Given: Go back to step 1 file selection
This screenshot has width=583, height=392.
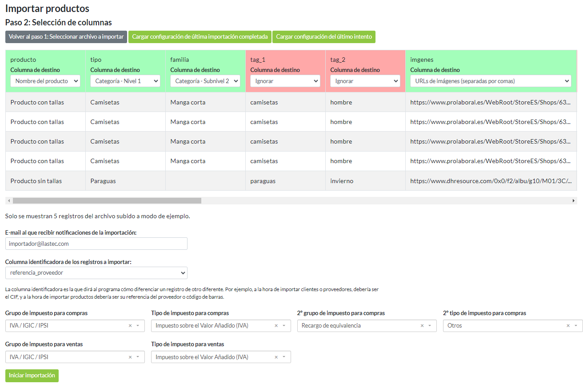Looking at the screenshot, I should pyautogui.click(x=66, y=37).
